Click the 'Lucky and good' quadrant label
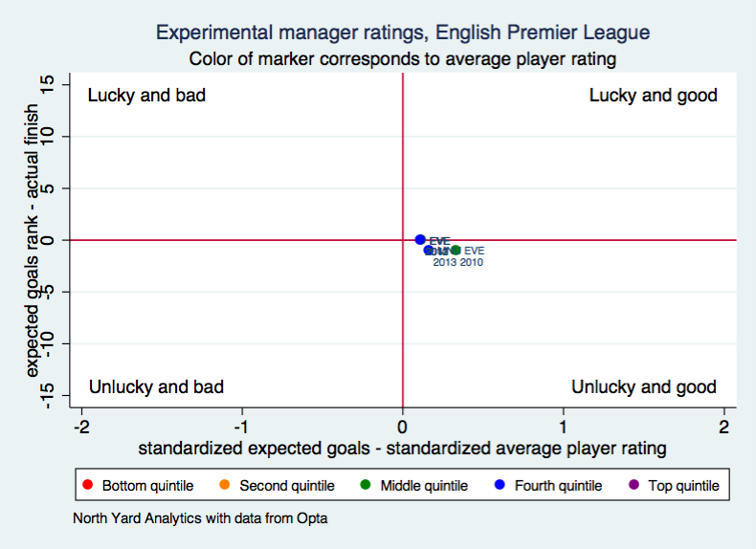 (653, 96)
